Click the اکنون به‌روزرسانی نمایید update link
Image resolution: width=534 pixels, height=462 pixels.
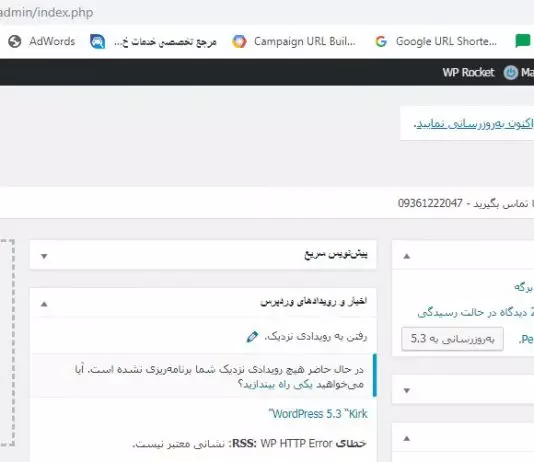point(475,124)
